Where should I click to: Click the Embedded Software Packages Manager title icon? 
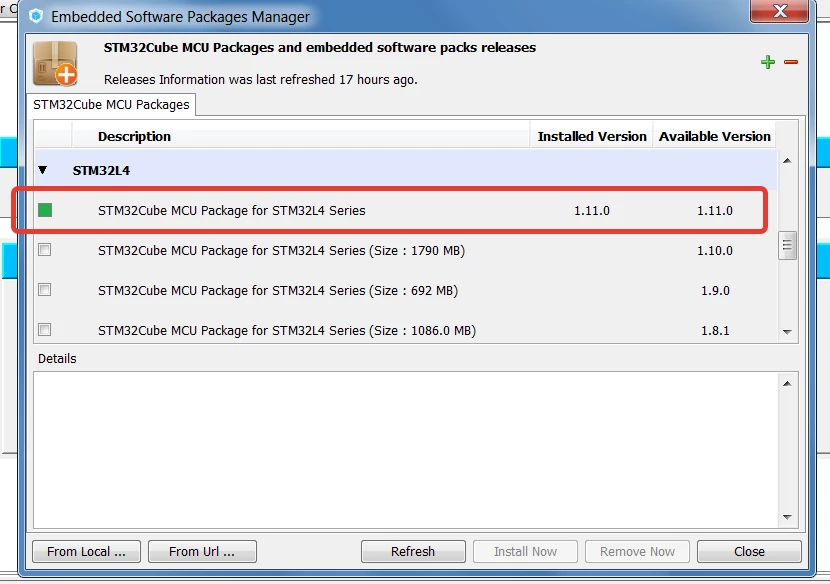36,16
